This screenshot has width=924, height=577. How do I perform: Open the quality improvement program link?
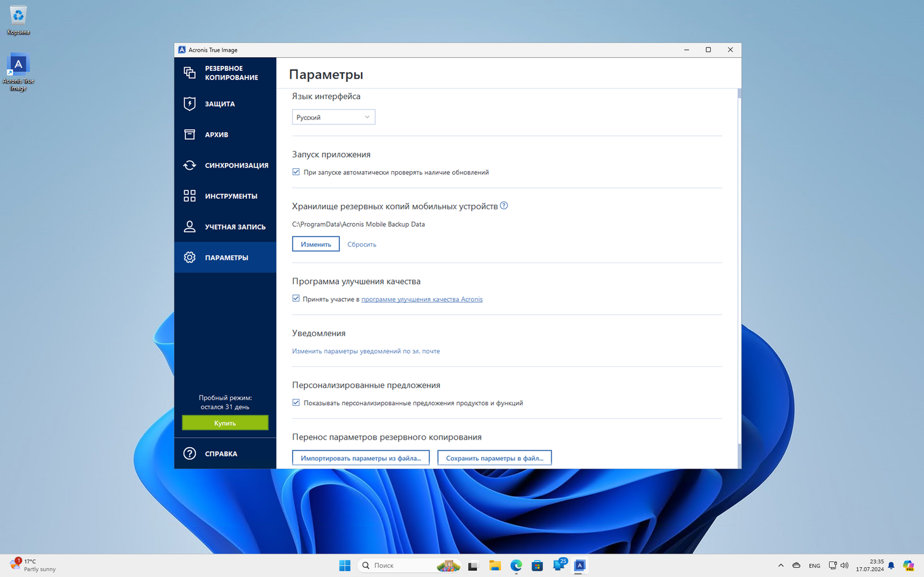[x=422, y=299]
